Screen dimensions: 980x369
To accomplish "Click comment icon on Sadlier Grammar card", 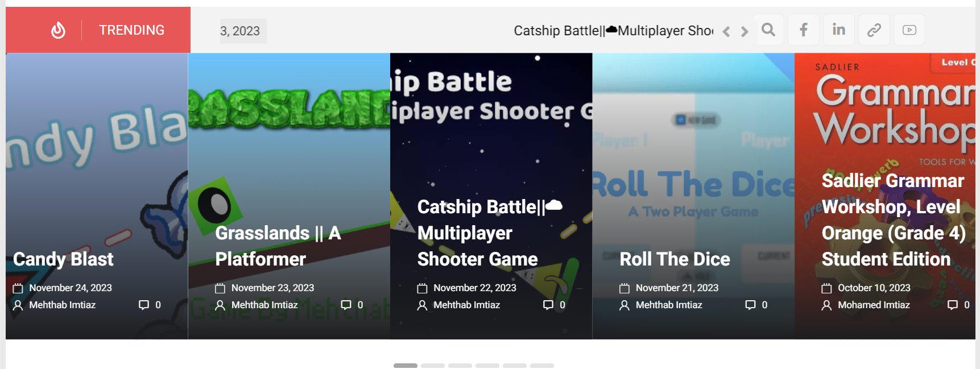I will click(953, 305).
